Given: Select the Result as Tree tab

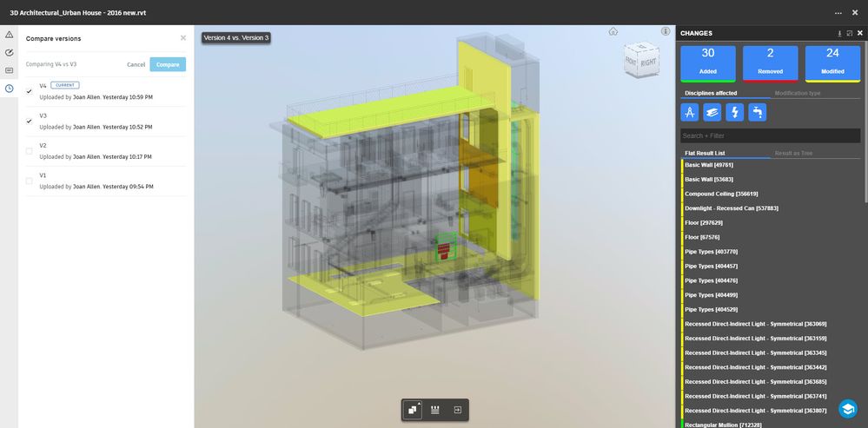Looking at the screenshot, I should pyautogui.click(x=793, y=153).
